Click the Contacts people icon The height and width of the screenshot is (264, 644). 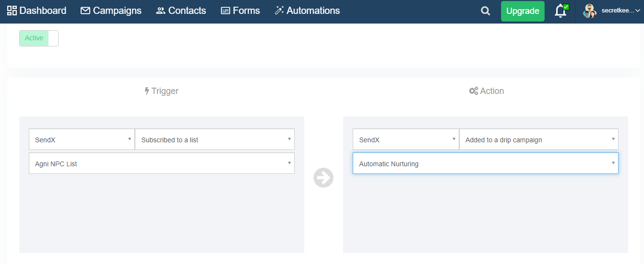coord(161,11)
